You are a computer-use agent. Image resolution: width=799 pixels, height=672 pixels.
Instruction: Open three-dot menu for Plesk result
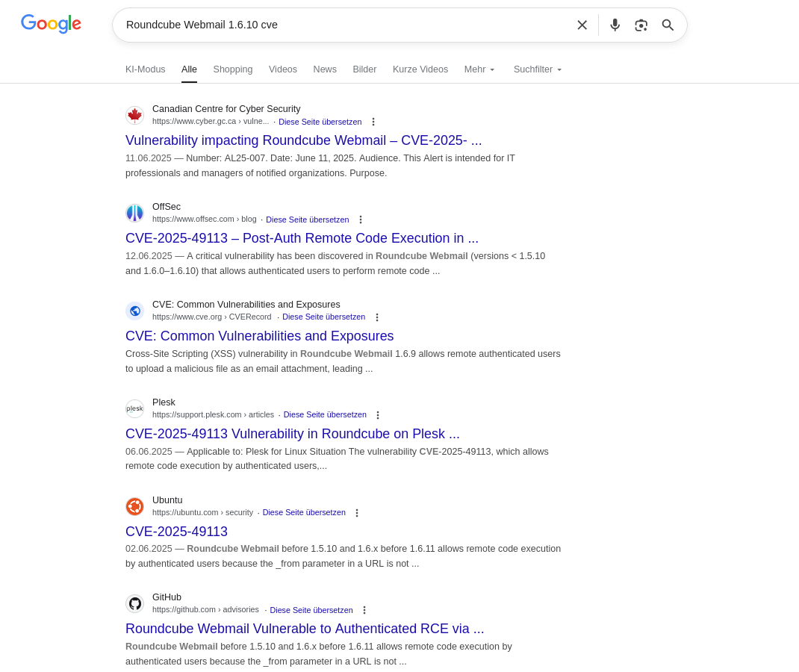tap(377, 415)
